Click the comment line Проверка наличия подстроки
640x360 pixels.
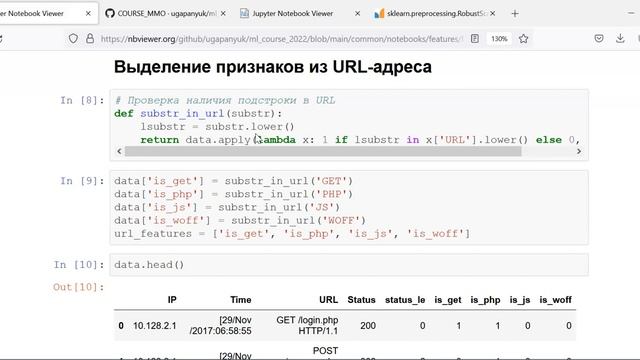tap(225, 100)
